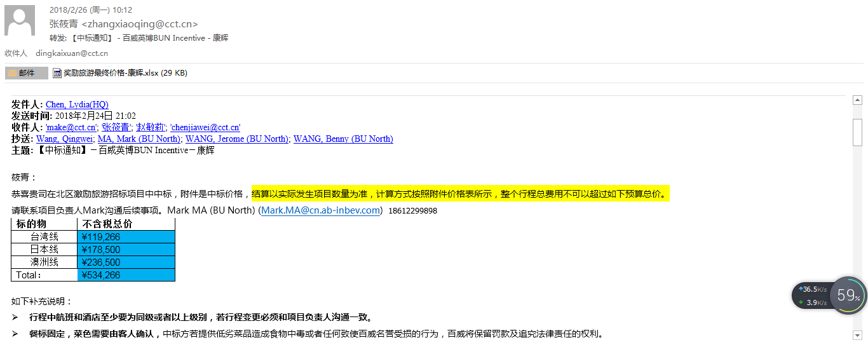Click the network speed monitor indicator
Image resolution: width=868 pixels, height=347 pixels.
click(811, 296)
